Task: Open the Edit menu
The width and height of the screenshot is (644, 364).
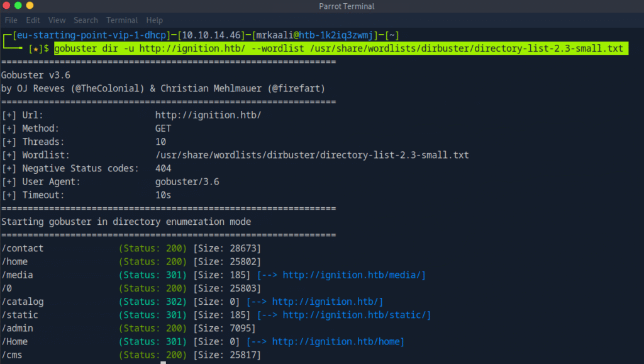Action: [x=33, y=20]
